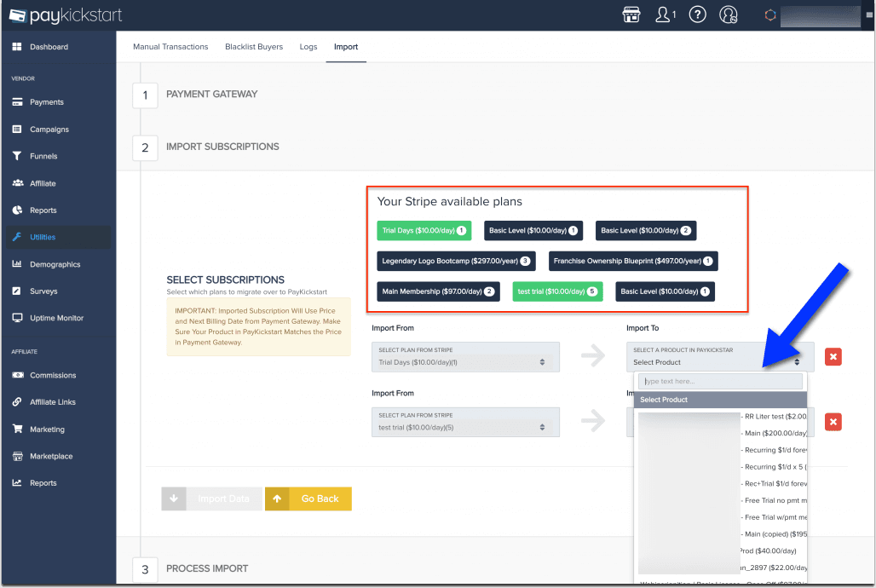The width and height of the screenshot is (876, 588).
Task: Switch to the Import tab
Action: (346, 46)
